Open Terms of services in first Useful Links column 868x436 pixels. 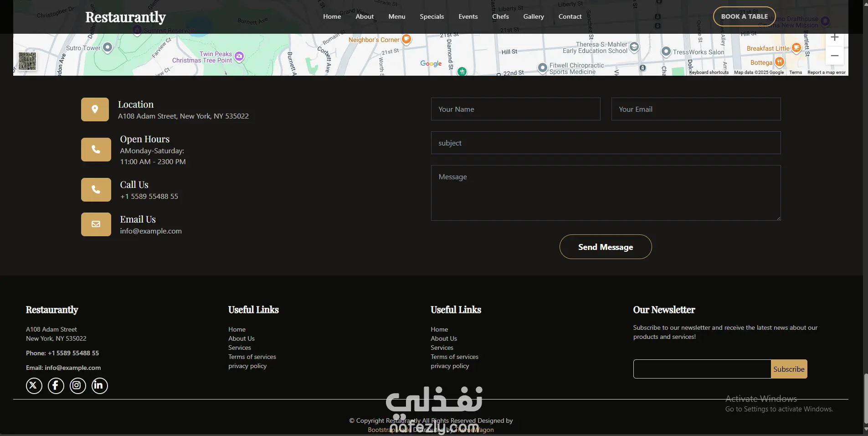pos(252,357)
